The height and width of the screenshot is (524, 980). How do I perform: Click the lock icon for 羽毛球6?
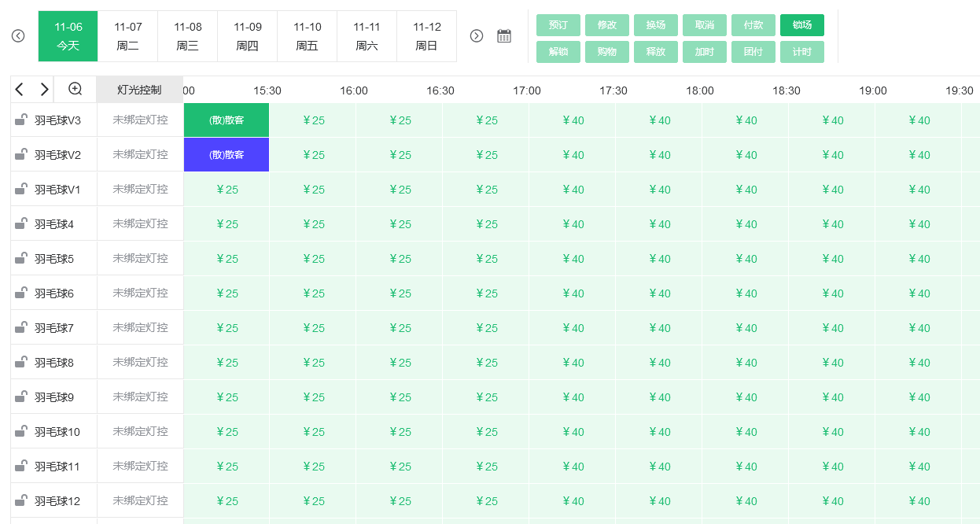pos(21,293)
